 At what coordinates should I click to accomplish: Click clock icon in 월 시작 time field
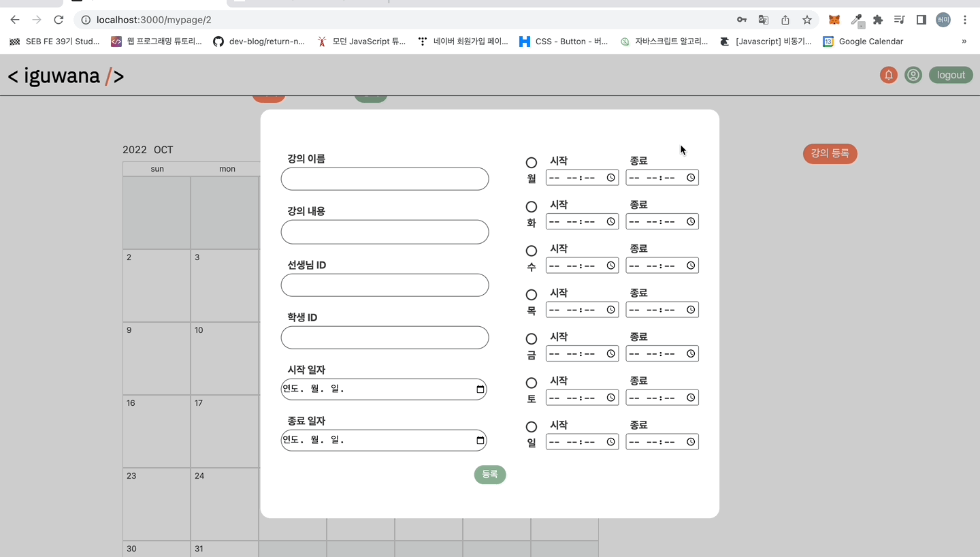611,178
